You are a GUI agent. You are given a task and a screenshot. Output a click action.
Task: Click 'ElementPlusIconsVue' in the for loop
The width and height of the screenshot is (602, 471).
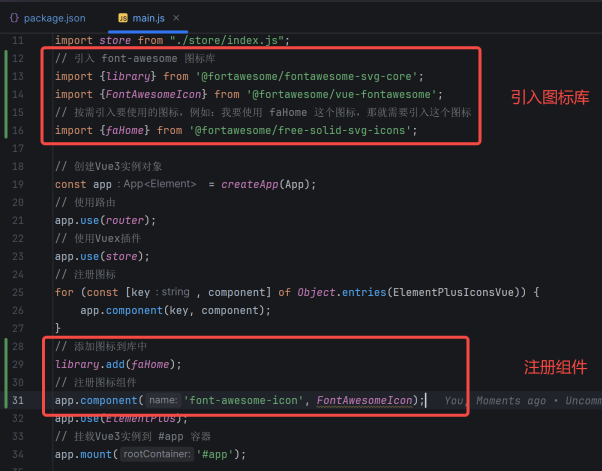coord(453,292)
